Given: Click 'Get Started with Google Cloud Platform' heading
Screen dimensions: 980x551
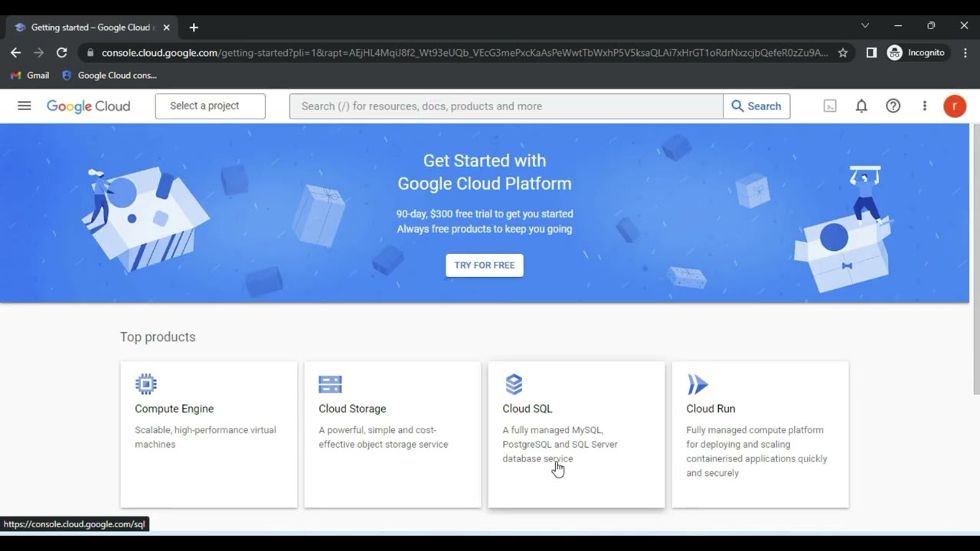Looking at the screenshot, I should point(485,172).
